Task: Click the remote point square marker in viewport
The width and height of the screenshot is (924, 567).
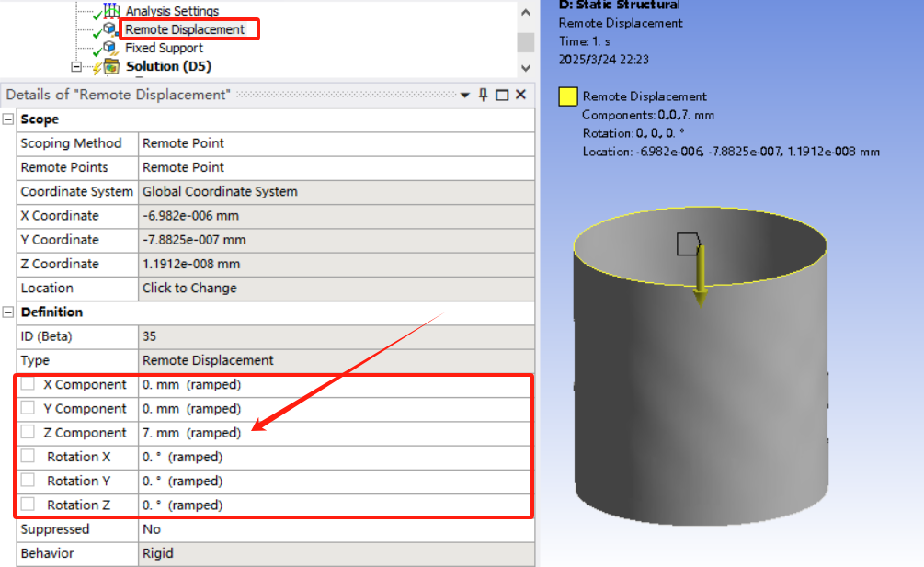Action: (x=688, y=244)
